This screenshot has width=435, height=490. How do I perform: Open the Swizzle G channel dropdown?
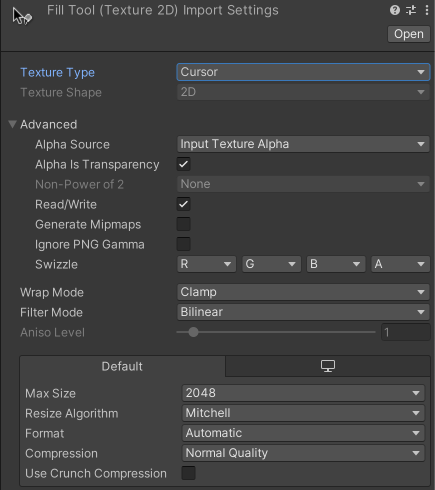pyautogui.click(x=271, y=264)
